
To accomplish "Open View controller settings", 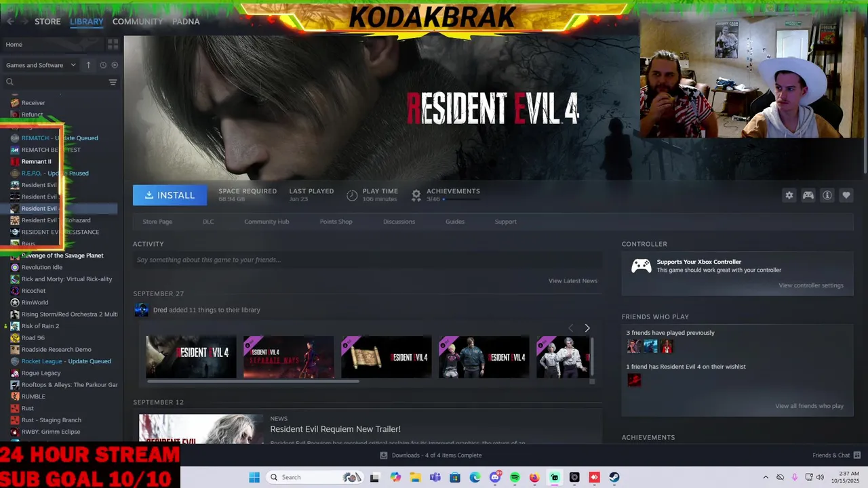I will [811, 285].
